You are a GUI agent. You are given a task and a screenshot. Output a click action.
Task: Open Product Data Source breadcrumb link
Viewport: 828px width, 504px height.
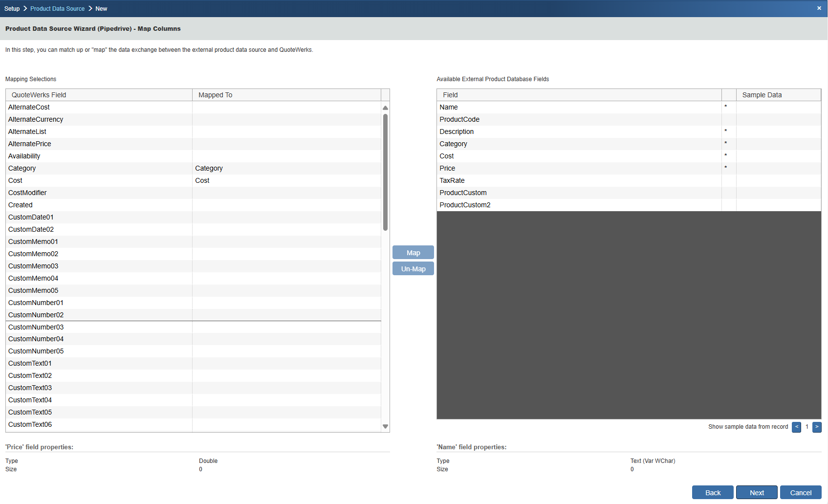pyautogui.click(x=57, y=9)
